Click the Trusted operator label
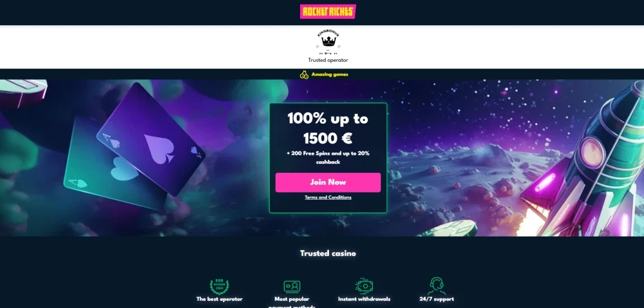Screen dimensions: 644x308 (x=328, y=61)
